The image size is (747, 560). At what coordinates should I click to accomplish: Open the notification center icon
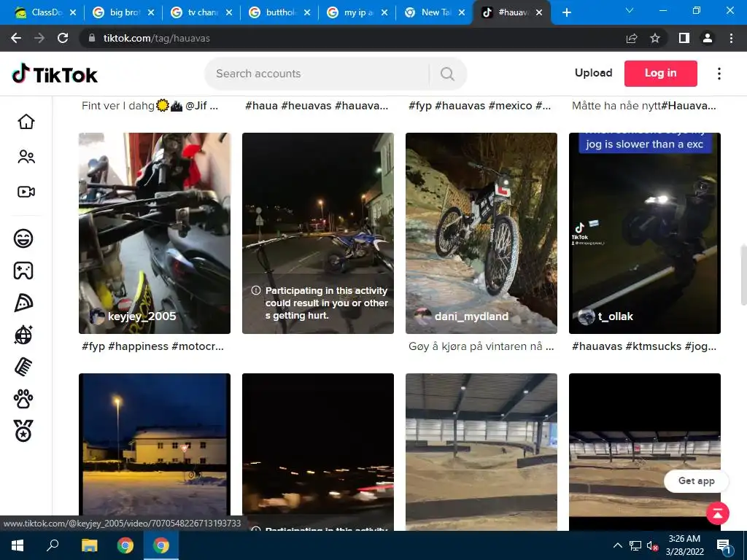coord(724,546)
